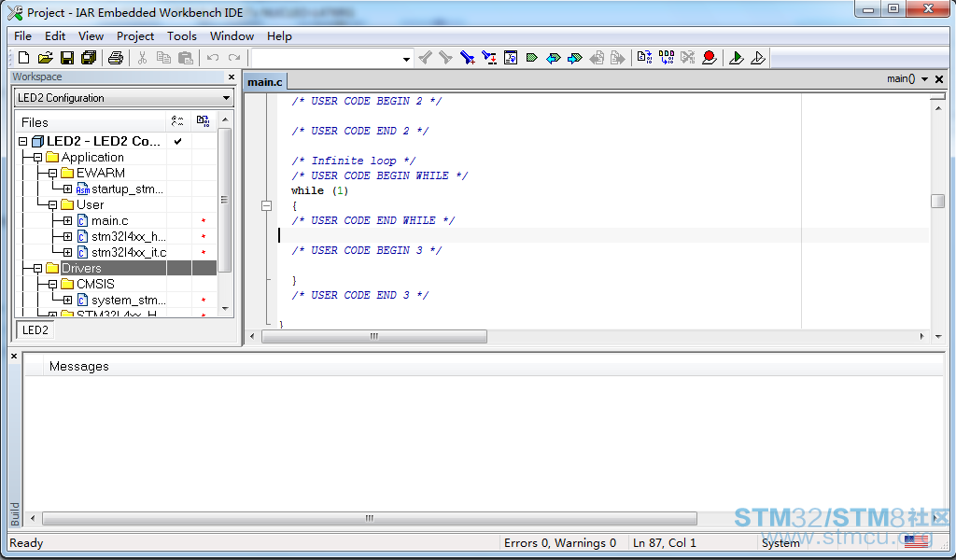Click Debug without Downloading icon
Screen dimensions: 956x560
758,58
